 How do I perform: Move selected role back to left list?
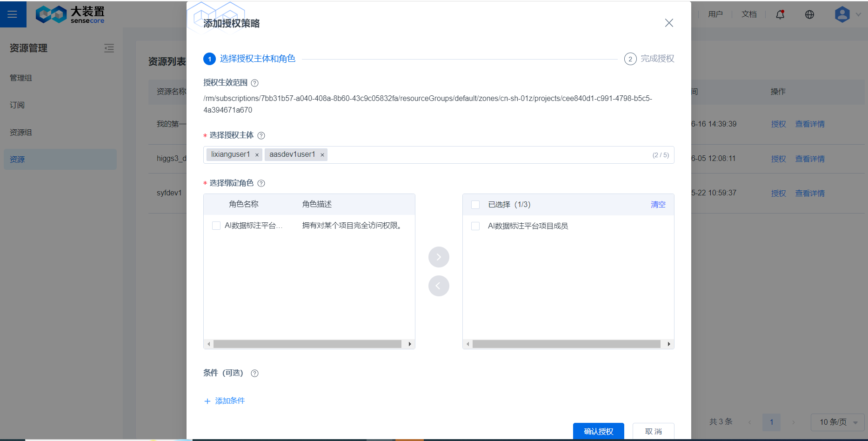tap(439, 286)
